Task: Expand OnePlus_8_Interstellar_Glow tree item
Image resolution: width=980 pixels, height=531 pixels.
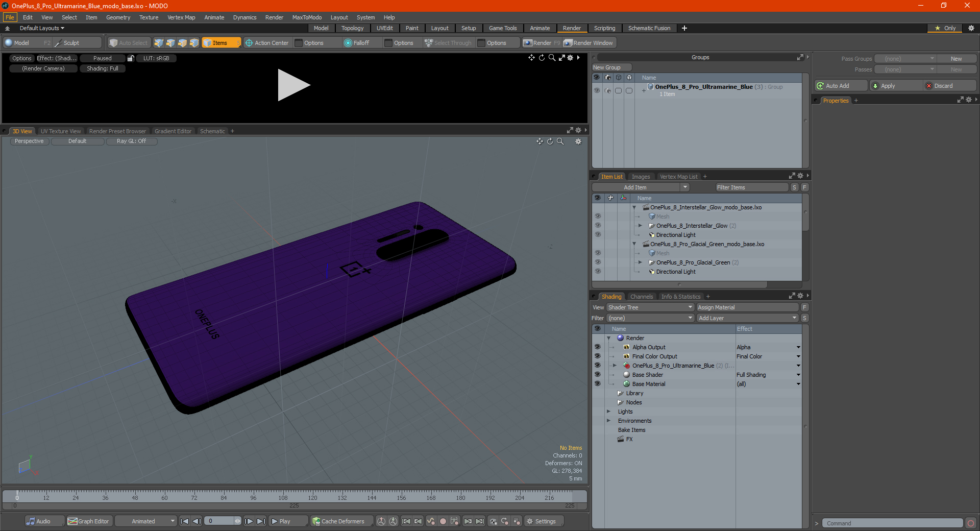Action: point(640,226)
